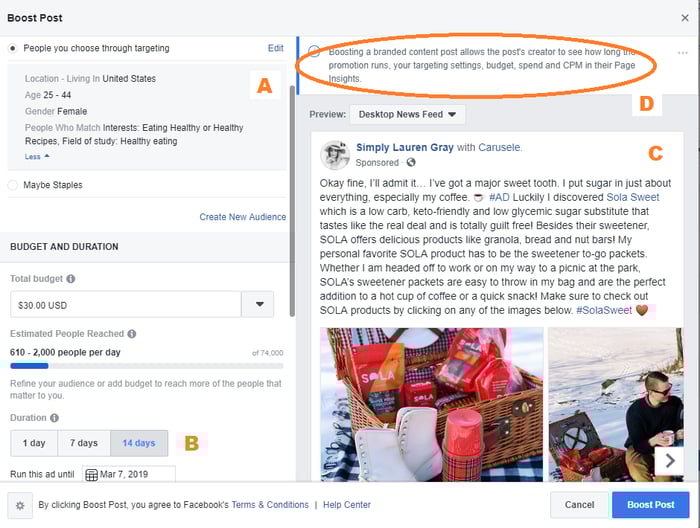Select 'People you choose through targeting' radio
Viewport: 700px width, 528px height.
(x=12, y=48)
